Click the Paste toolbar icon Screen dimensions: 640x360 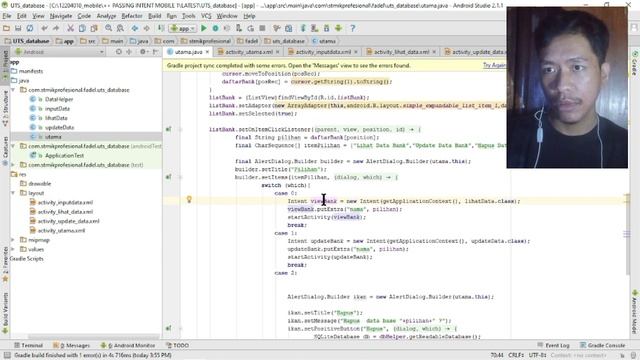point(94,28)
